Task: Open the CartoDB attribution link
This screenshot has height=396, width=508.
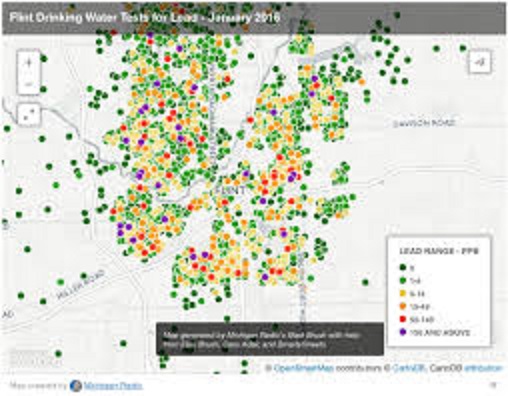Action: [483, 368]
